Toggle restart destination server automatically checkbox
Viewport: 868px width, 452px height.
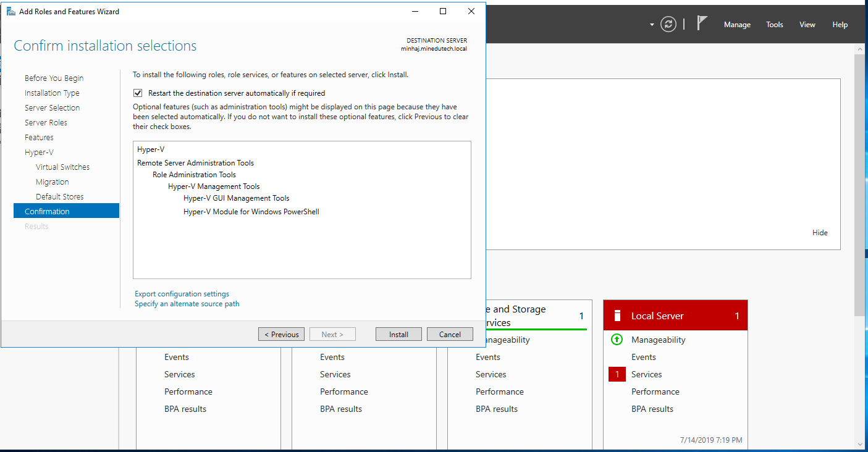[138, 93]
